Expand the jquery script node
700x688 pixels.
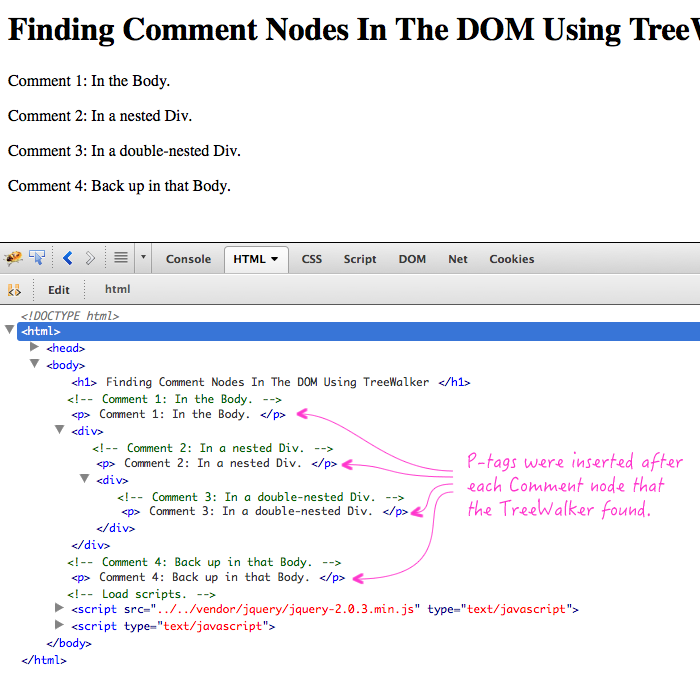point(59,607)
